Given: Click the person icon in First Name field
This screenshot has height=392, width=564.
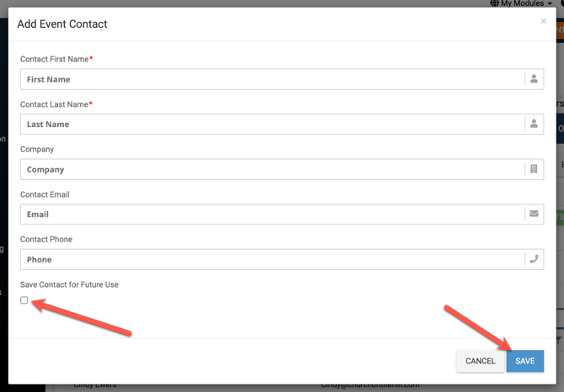Looking at the screenshot, I should pyautogui.click(x=534, y=79).
